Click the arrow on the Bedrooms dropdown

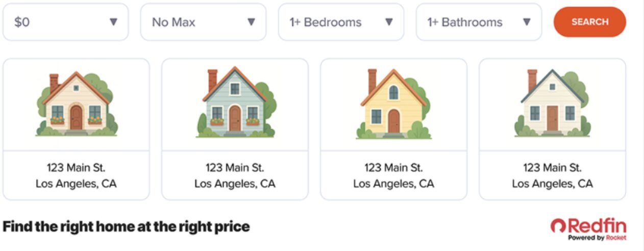tap(389, 22)
